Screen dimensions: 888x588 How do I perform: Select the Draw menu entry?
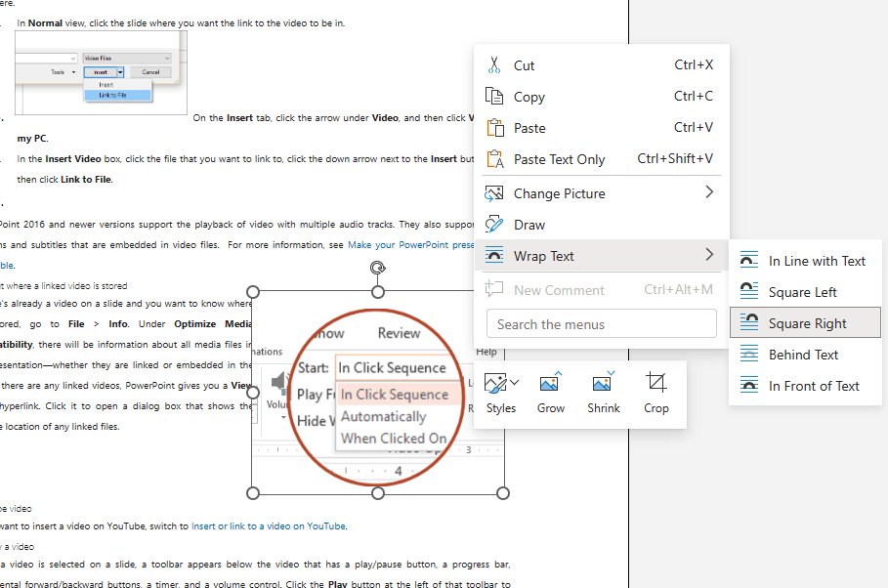click(x=602, y=225)
